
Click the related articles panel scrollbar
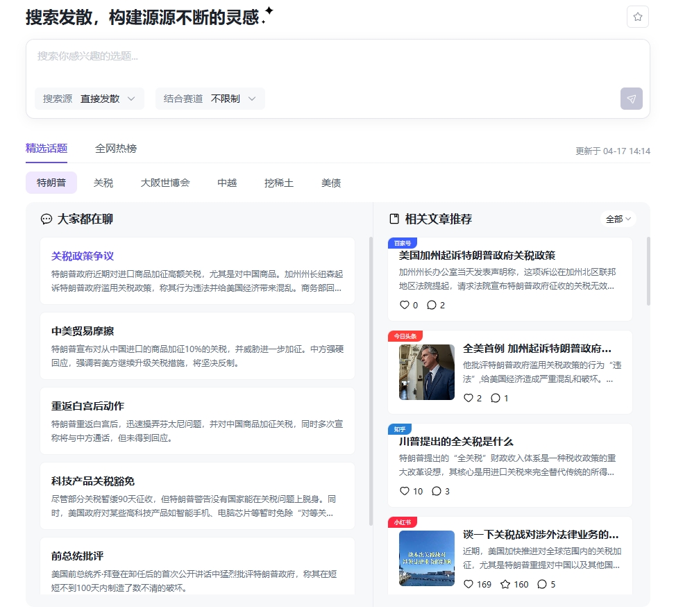(x=649, y=271)
